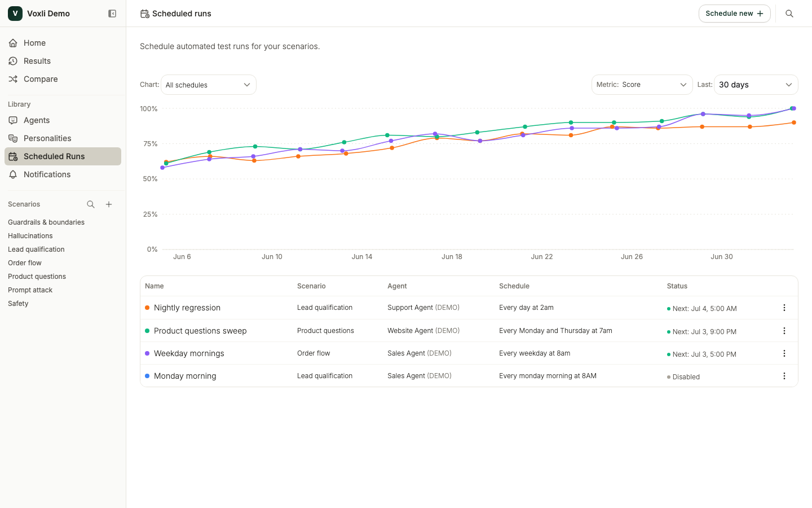Open the more options menu for Nightly regression
The width and height of the screenshot is (812, 508).
tap(784, 308)
